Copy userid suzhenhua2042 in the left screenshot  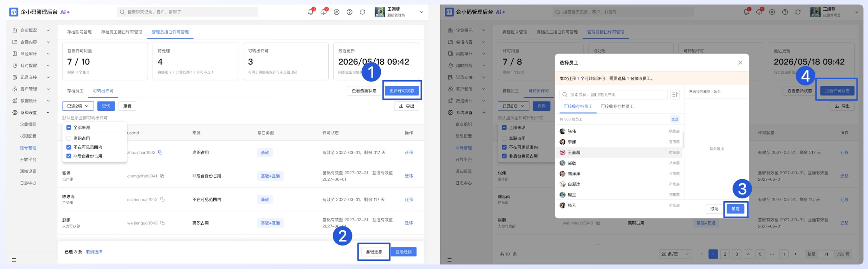coord(163,199)
